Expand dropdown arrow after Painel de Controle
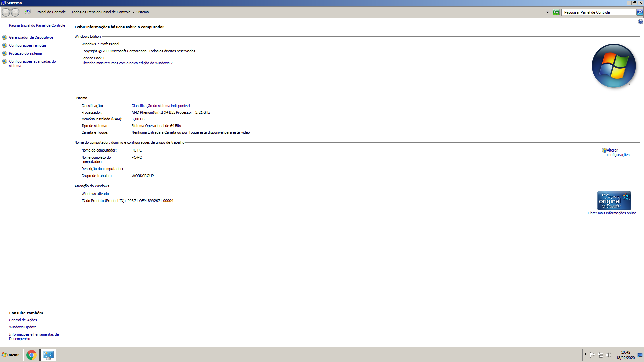 pyautogui.click(x=69, y=12)
